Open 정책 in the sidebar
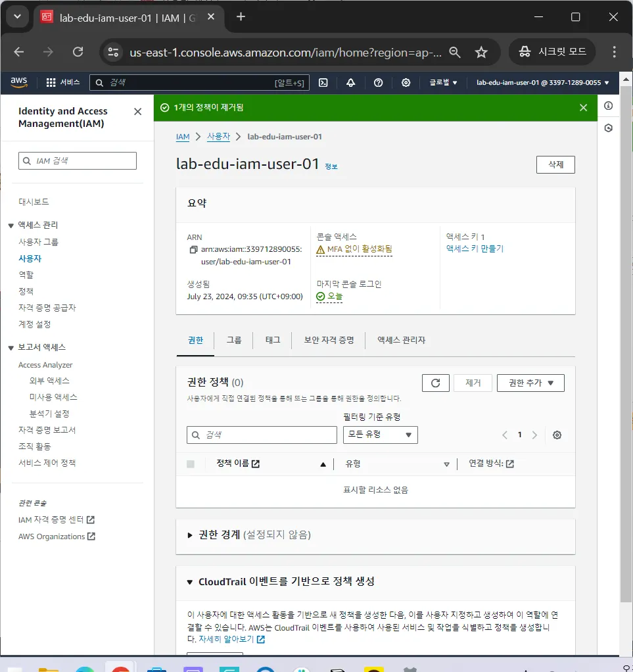633x672 pixels. coord(26,291)
